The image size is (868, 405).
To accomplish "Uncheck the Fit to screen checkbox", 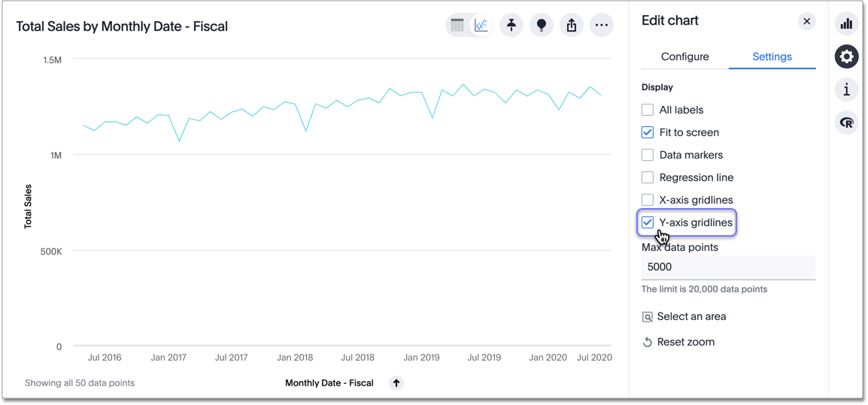I will pyautogui.click(x=648, y=132).
